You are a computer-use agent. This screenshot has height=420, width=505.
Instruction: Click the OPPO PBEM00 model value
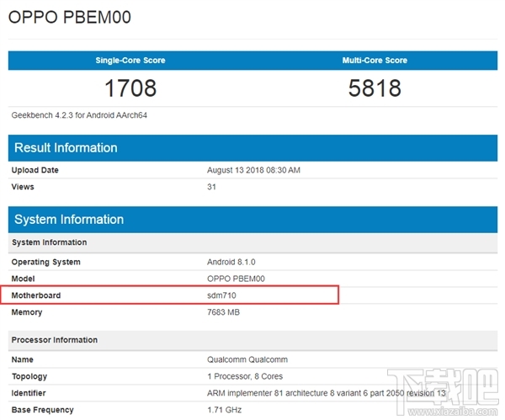point(236,279)
